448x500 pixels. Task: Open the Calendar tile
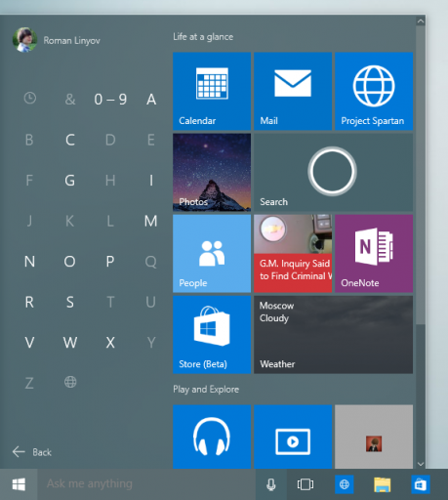(212, 91)
